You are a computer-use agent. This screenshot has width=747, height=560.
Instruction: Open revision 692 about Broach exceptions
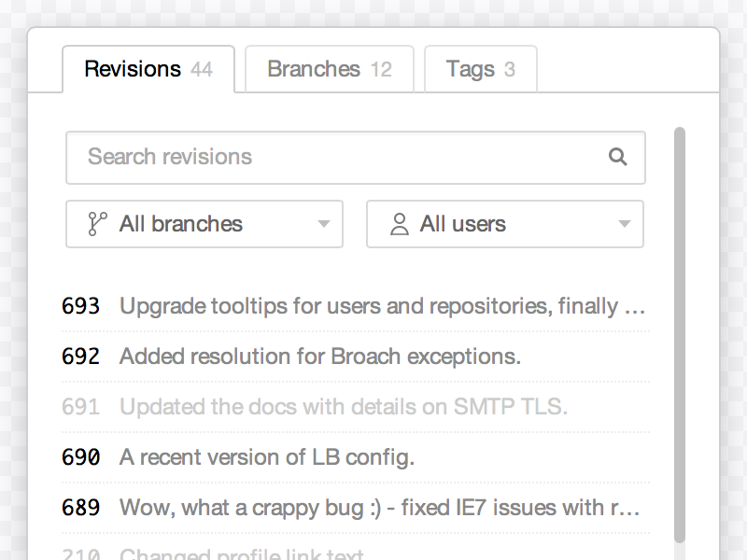click(320, 357)
